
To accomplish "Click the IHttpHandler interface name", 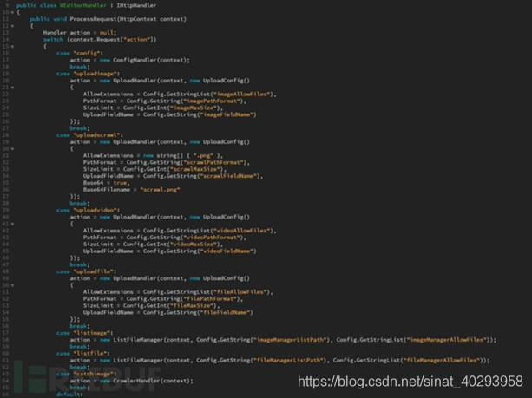I will point(136,5).
